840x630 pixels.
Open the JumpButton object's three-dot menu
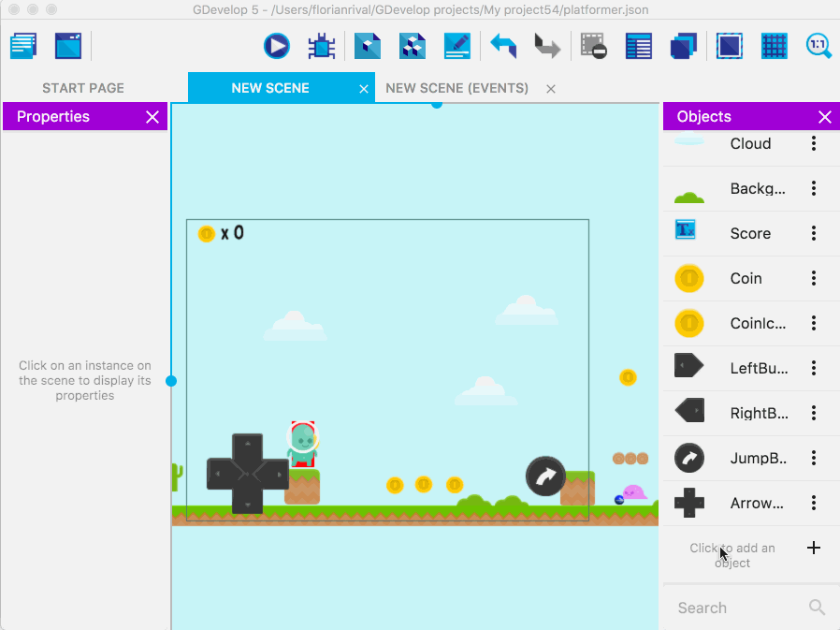(x=814, y=458)
